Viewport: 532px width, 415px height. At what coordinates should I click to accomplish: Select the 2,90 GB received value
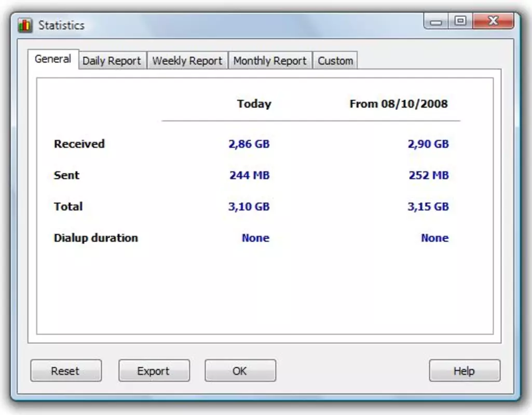coord(428,144)
